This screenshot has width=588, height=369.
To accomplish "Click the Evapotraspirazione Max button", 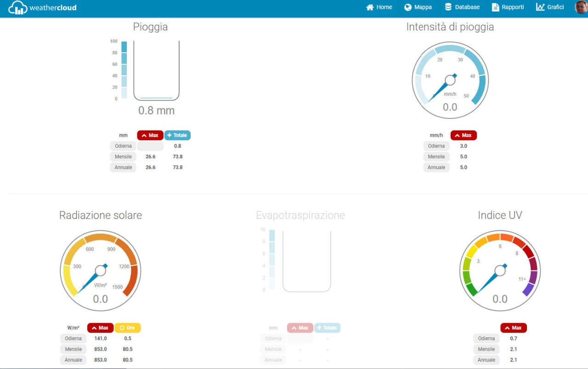I will (x=300, y=328).
